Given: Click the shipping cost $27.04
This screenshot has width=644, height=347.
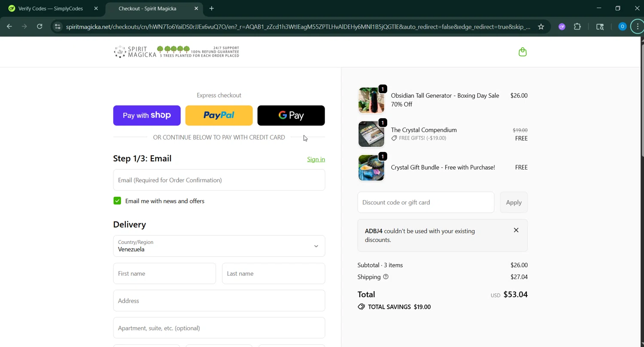Looking at the screenshot, I should coord(519,277).
